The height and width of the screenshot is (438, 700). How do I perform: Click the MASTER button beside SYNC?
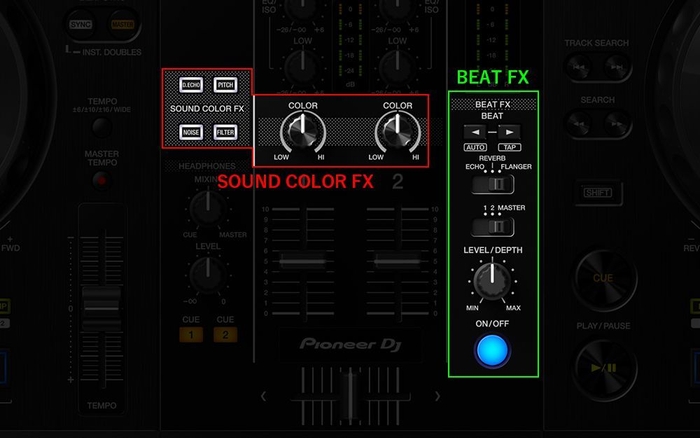point(122,25)
